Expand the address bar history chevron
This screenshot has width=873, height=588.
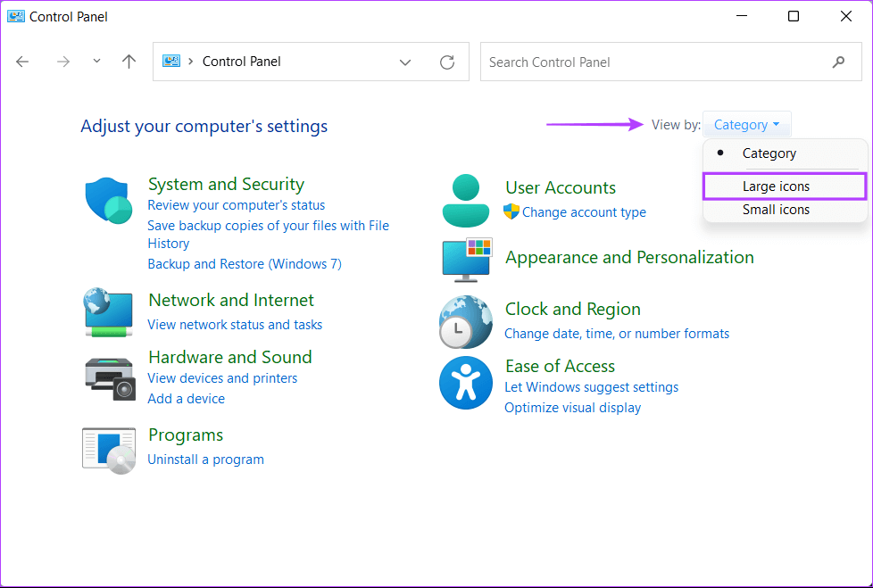coord(405,62)
